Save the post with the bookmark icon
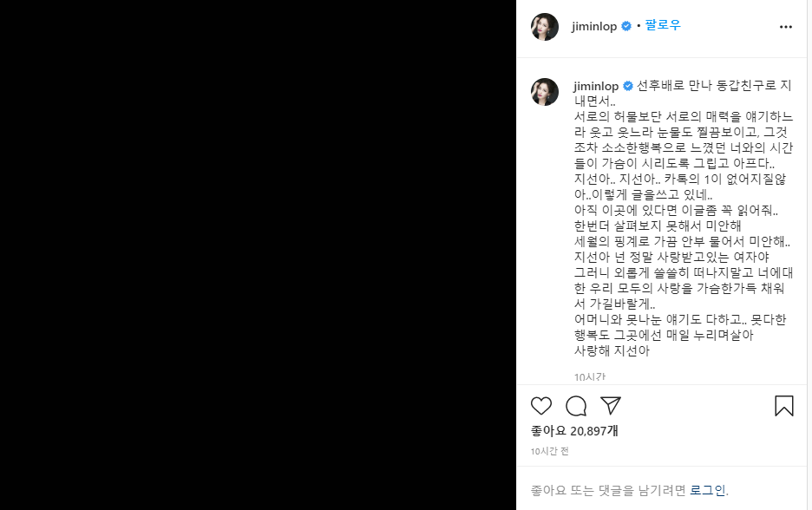Screen dimensions: 812x510 (x=784, y=406)
